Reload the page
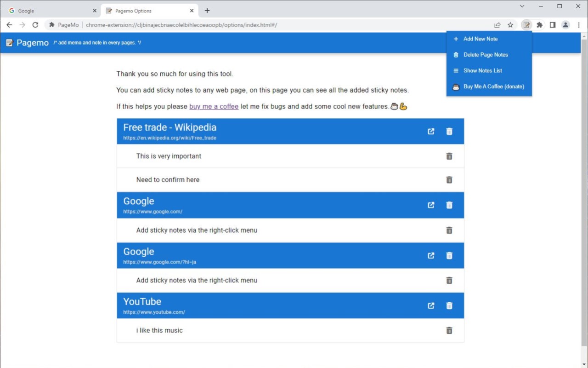 (35, 25)
